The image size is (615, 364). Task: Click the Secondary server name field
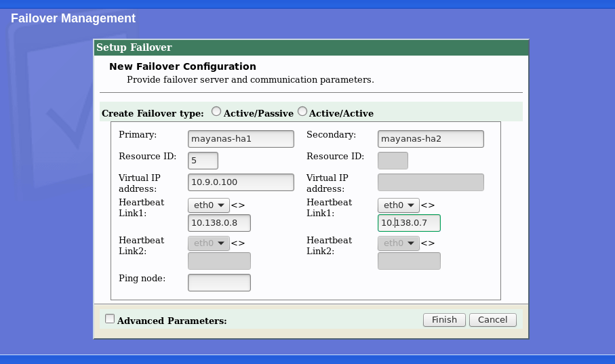pos(431,139)
